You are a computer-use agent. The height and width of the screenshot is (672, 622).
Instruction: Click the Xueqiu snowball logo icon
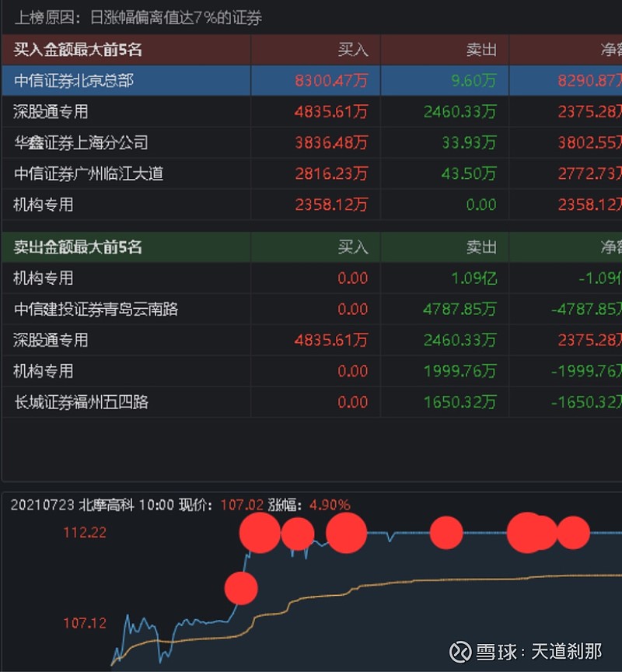tap(460, 652)
